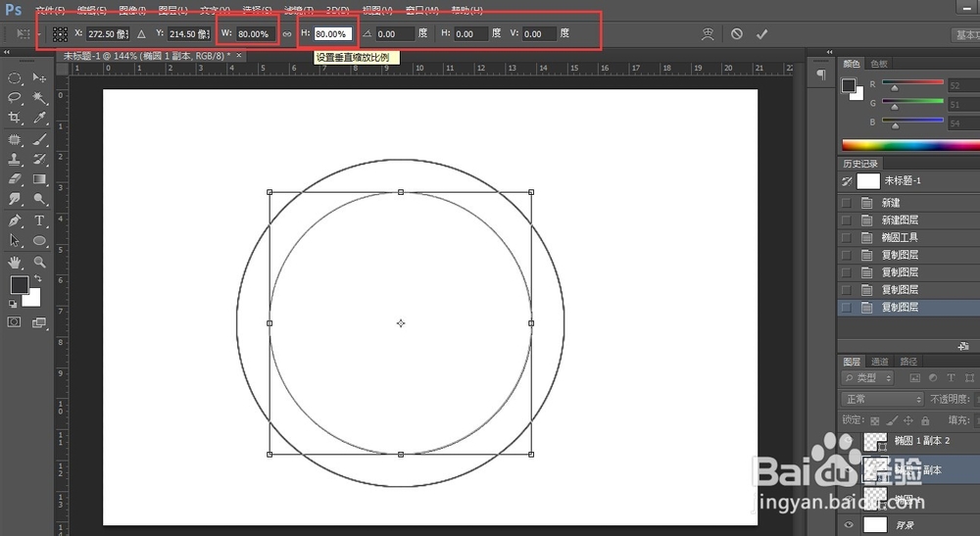Toggle Quick Mask mode

pos(14,322)
